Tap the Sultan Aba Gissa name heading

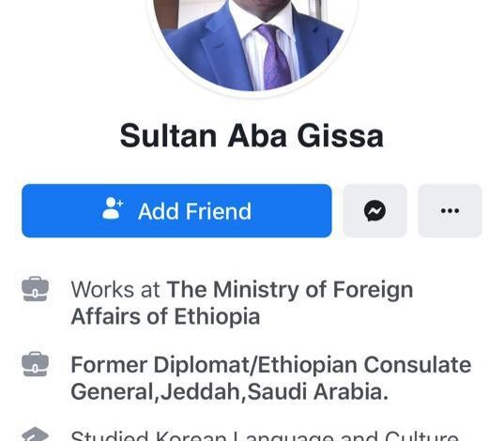252,136
